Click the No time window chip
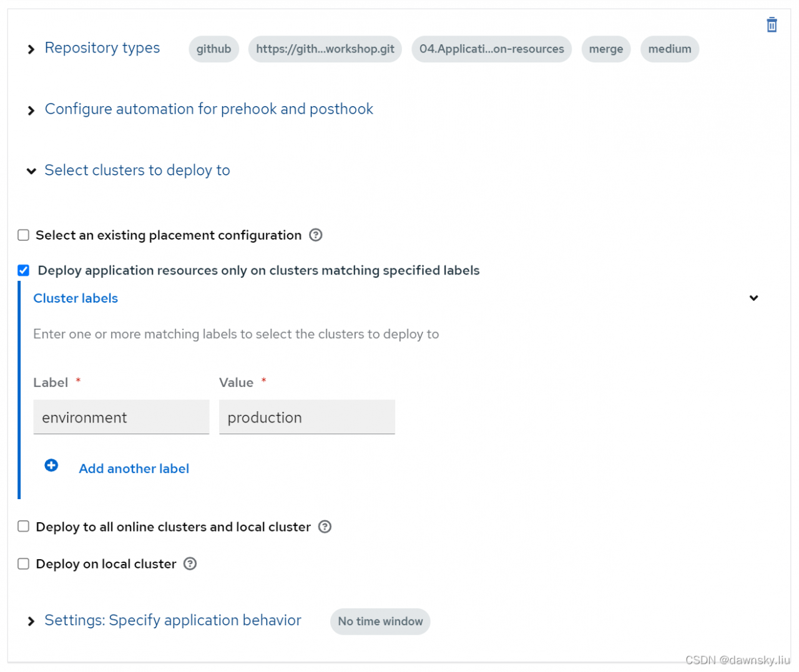 tap(380, 621)
